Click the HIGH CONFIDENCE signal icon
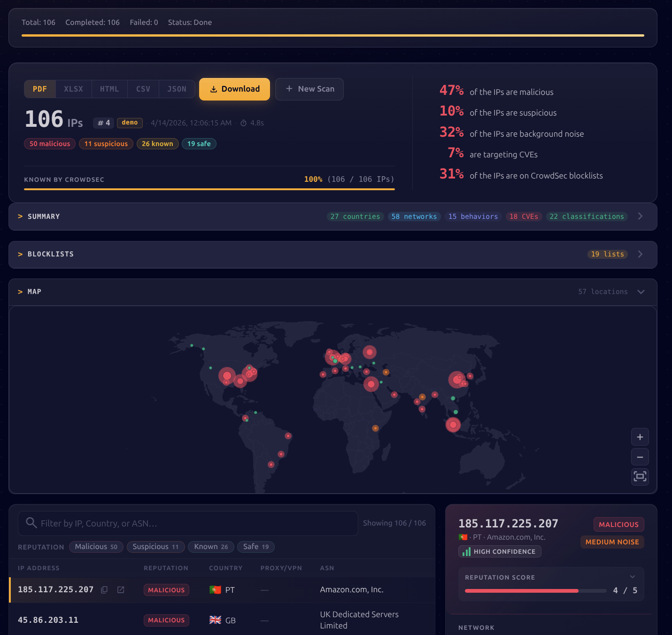Screen dimensions: 672x635 466,551
